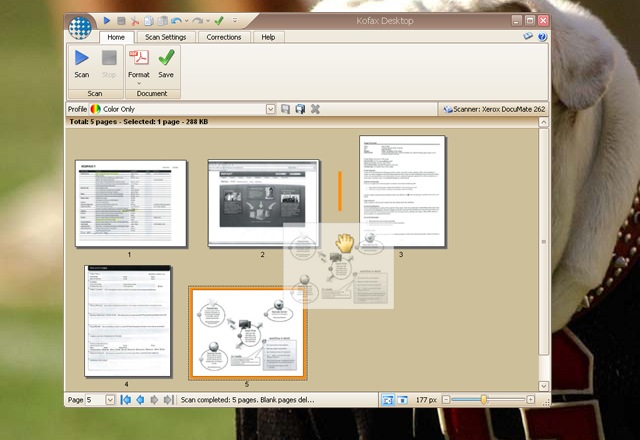The image size is (640, 440).
Task: Click the Color Only profile color wheel icon
Action: [96, 109]
